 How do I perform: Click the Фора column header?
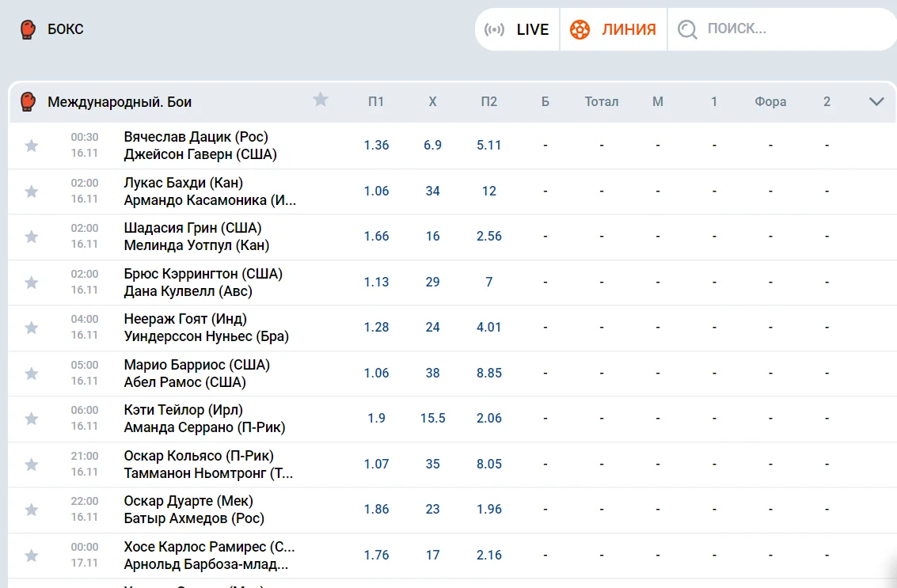click(x=770, y=102)
